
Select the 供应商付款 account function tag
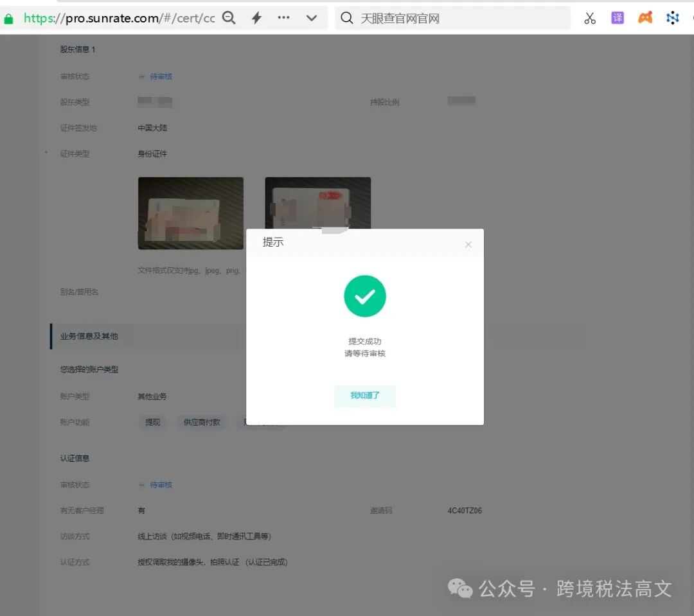pos(202,422)
